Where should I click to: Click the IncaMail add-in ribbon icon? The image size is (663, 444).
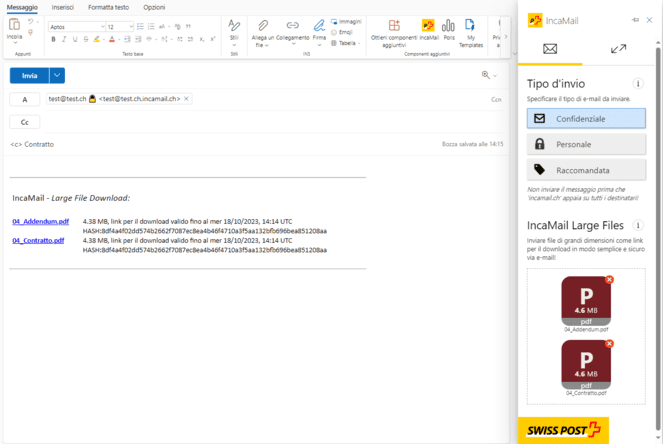(428, 29)
